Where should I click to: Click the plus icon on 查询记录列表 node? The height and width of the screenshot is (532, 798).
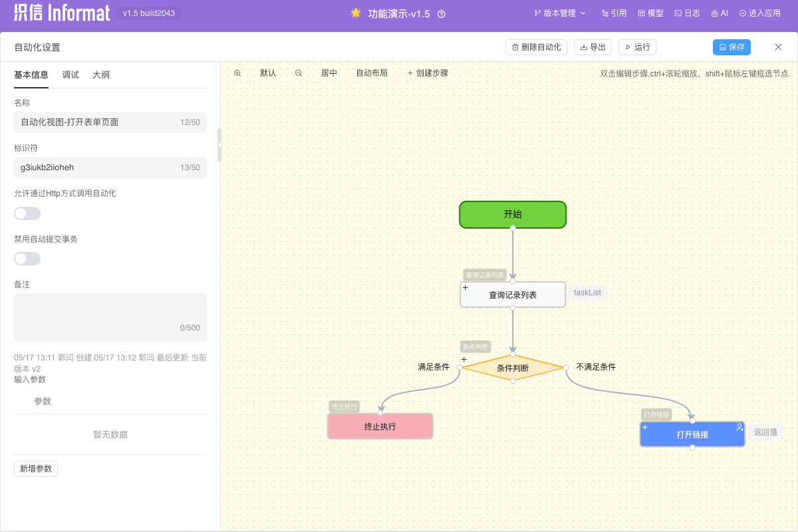pyautogui.click(x=465, y=288)
